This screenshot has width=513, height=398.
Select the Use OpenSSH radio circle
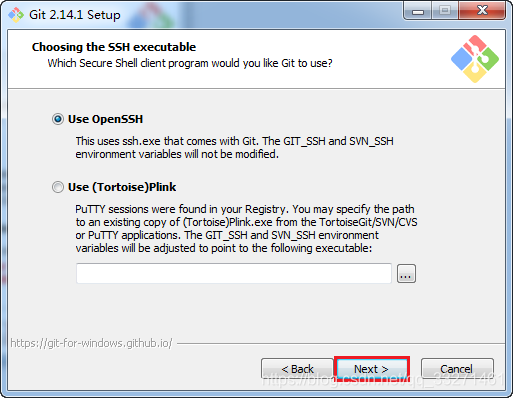(58, 119)
